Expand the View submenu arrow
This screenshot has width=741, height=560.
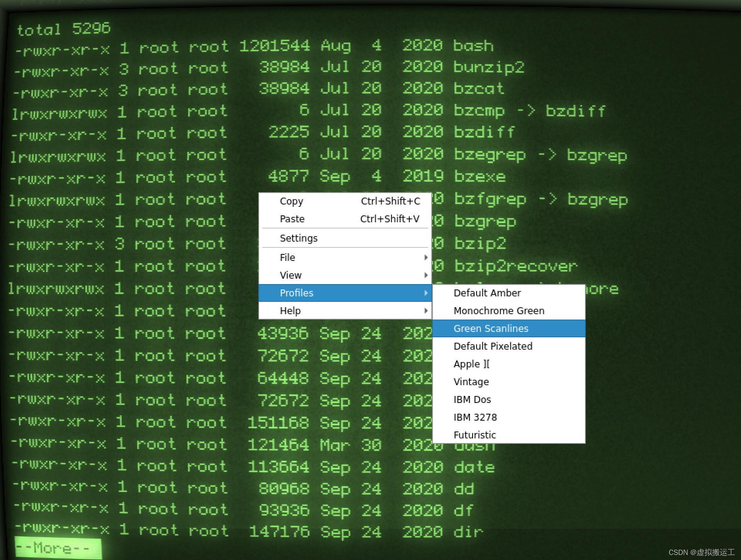(426, 275)
